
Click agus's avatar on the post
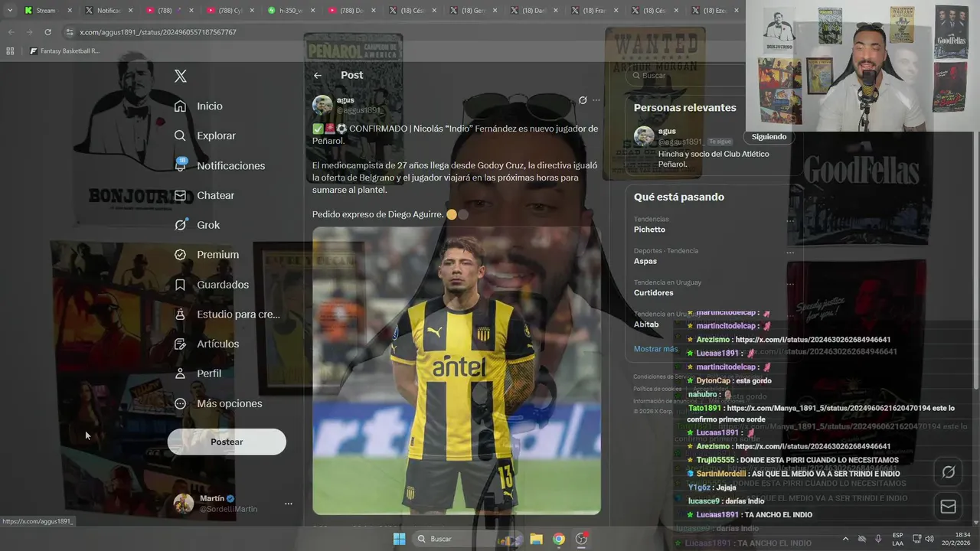coord(322,106)
